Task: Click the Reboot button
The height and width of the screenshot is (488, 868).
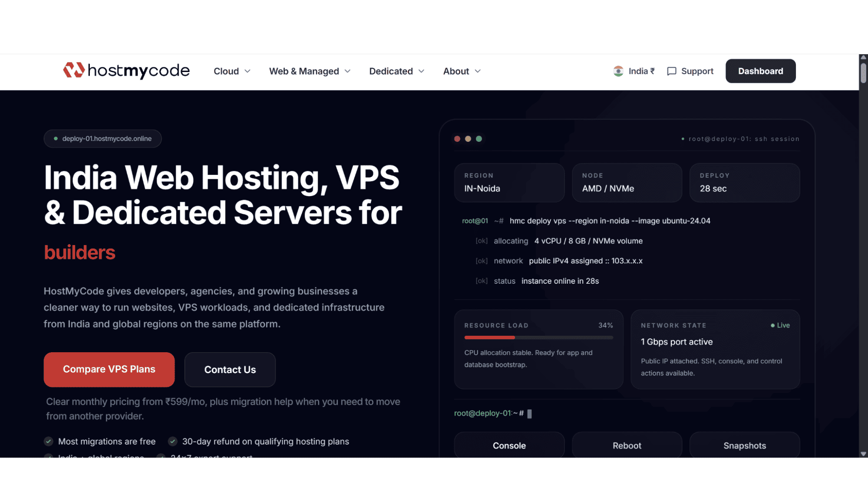Action: point(627,445)
